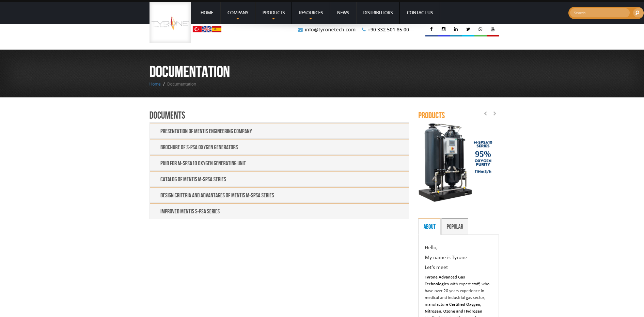This screenshot has height=317, width=644.
Task: Click the +90 332 501 85 00 phone number
Action: (388, 30)
